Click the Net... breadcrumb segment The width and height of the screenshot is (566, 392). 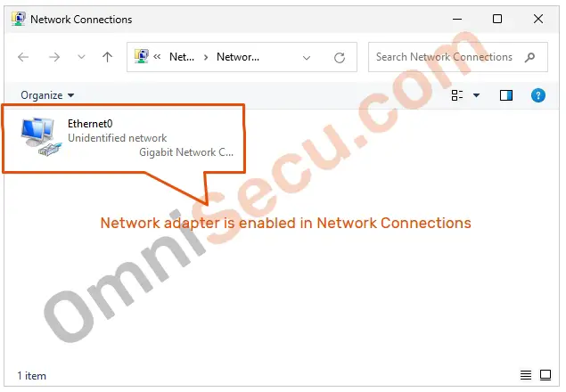click(x=182, y=57)
